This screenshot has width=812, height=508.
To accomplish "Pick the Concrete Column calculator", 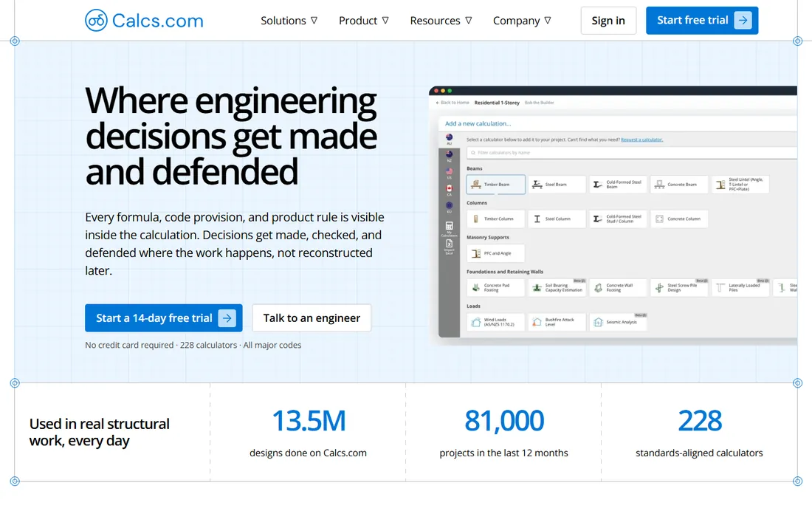I will (679, 219).
